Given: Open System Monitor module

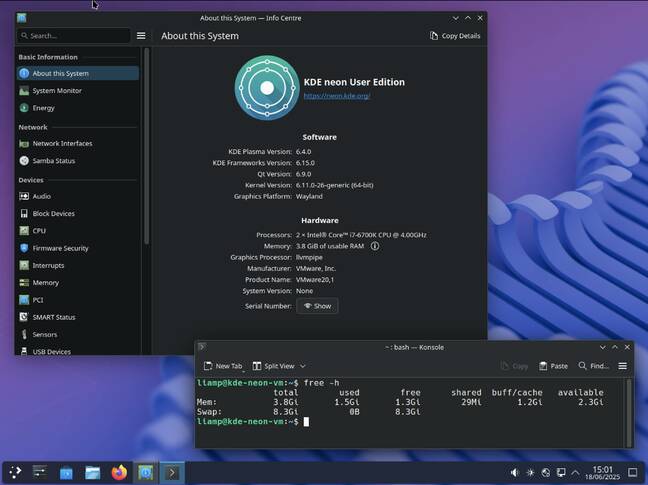Looking at the screenshot, I should [x=78, y=91].
